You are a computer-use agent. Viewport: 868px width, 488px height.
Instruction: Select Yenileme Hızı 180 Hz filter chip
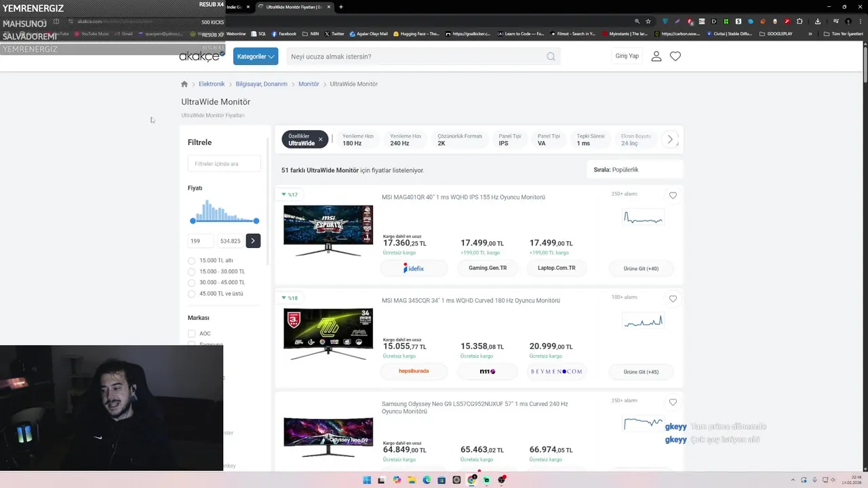coord(357,140)
